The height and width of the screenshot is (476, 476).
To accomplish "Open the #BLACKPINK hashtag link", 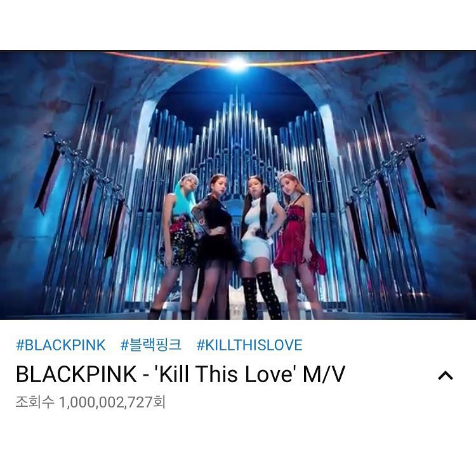I will coord(61,345).
